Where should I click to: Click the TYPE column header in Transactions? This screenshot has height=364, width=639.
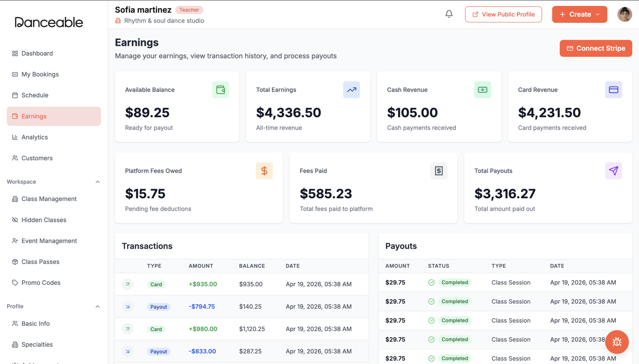(x=154, y=266)
